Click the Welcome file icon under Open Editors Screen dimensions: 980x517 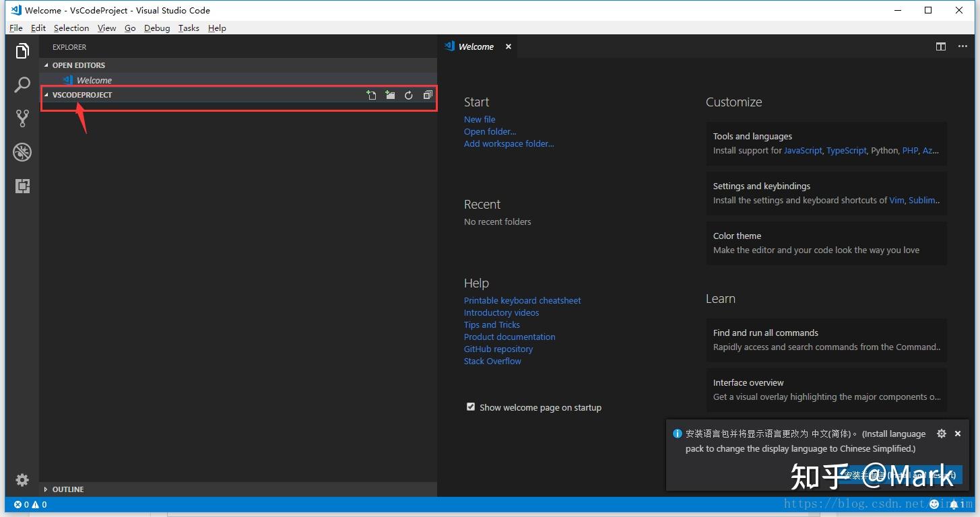[x=68, y=80]
